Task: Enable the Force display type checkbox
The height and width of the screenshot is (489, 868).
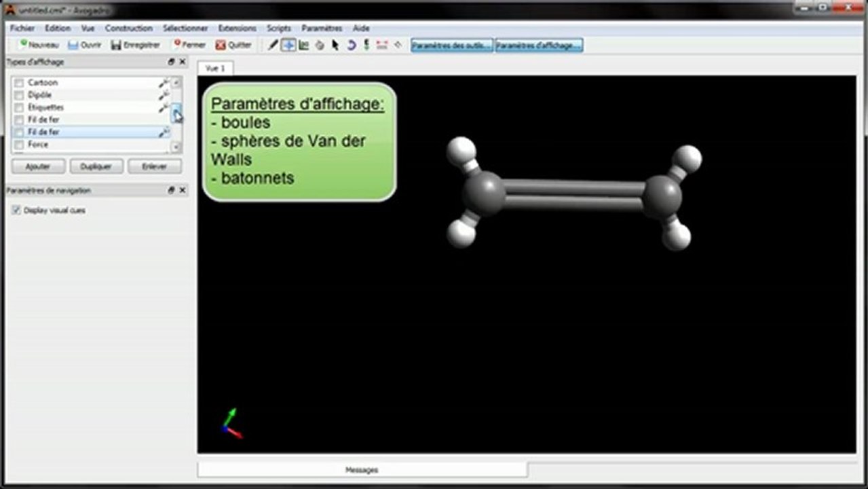Action: tap(19, 144)
